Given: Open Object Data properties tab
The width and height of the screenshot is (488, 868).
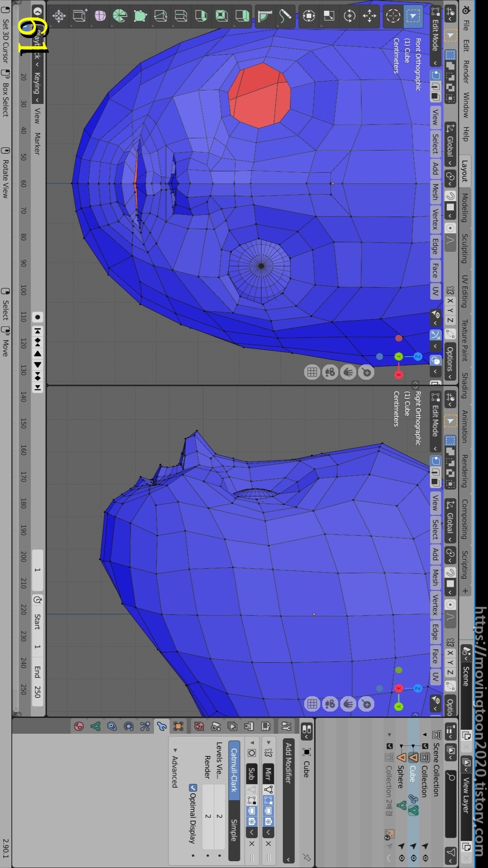Looking at the screenshot, I should pos(95,726).
